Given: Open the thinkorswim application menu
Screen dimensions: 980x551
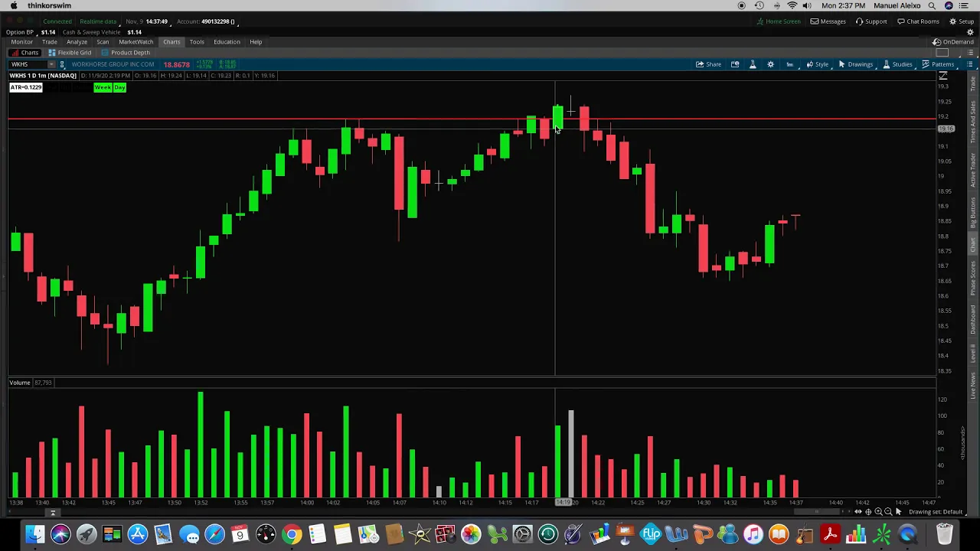Looking at the screenshot, I should pos(49,5).
